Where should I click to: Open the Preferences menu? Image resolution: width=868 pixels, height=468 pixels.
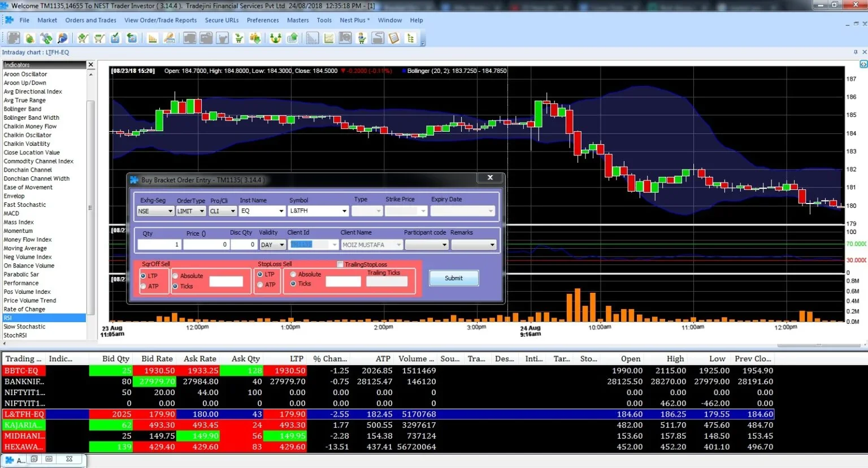pyautogui.click(x=263, y=20)
